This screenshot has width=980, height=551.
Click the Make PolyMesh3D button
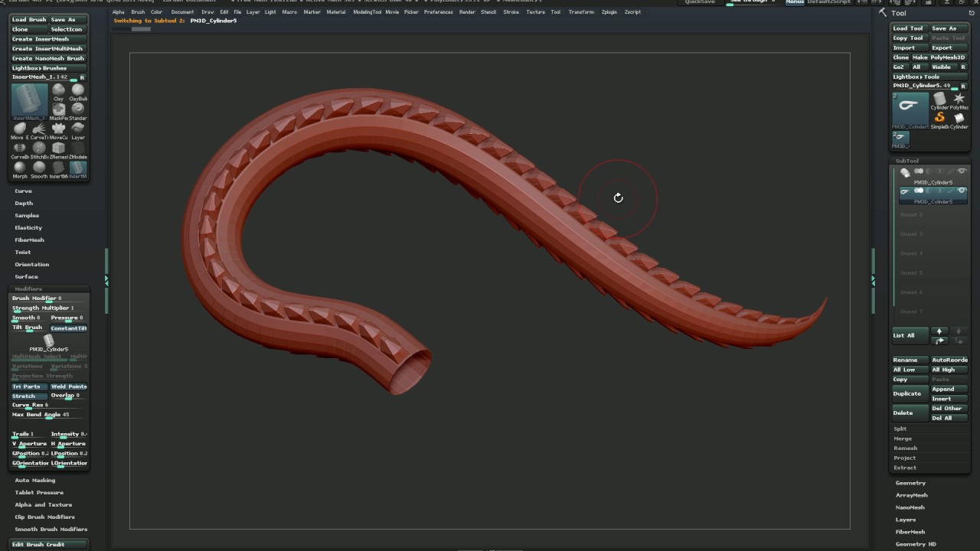pyautogui.click(x=939, y=57)
